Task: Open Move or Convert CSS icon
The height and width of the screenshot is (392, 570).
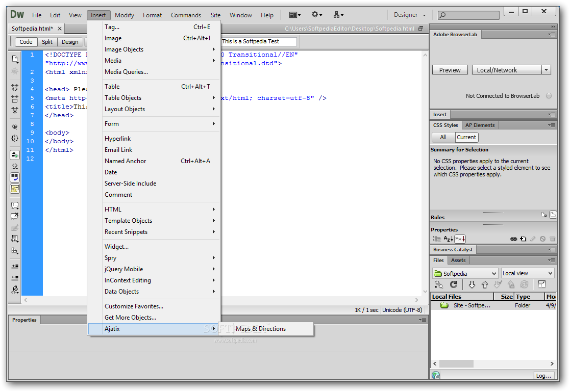Action: (x=14, y=250)
